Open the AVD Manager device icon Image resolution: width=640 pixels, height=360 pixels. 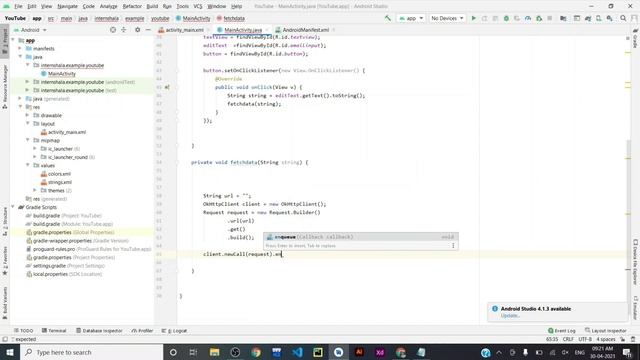pos(599,18)
